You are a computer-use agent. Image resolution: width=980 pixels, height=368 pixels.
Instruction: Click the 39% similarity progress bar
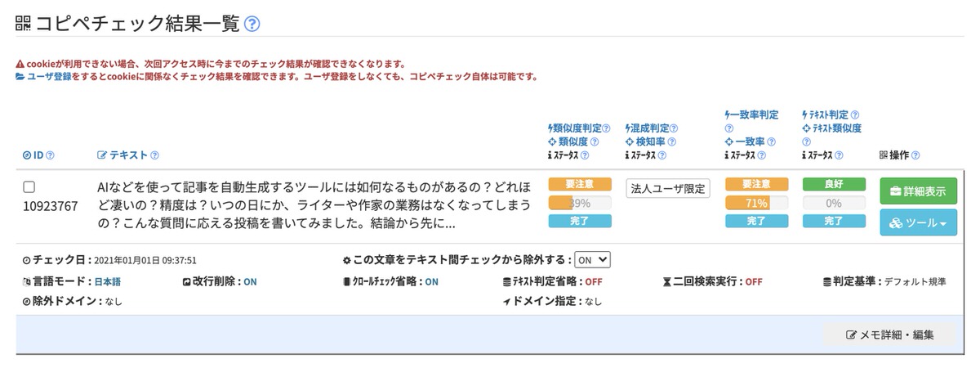[x=580, y=203]
